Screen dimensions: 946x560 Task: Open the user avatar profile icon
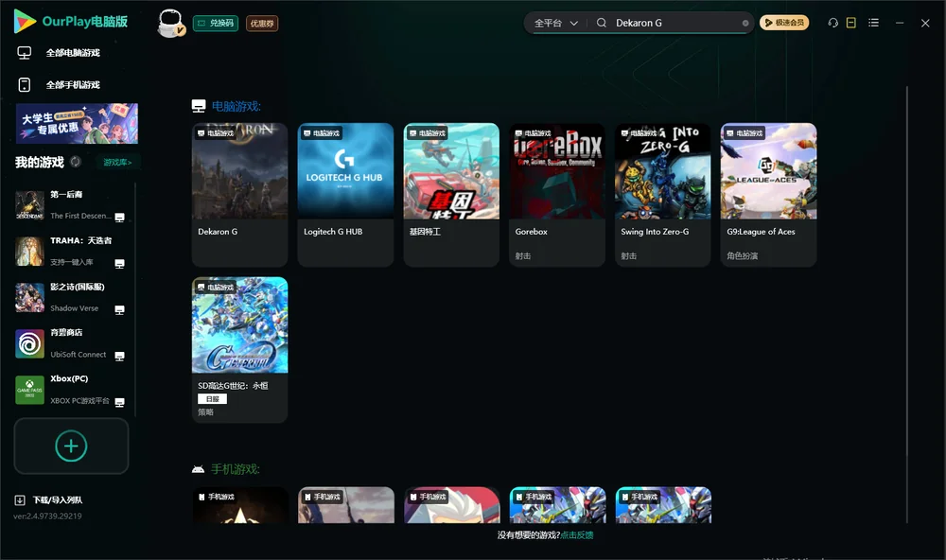pos(170,24)
